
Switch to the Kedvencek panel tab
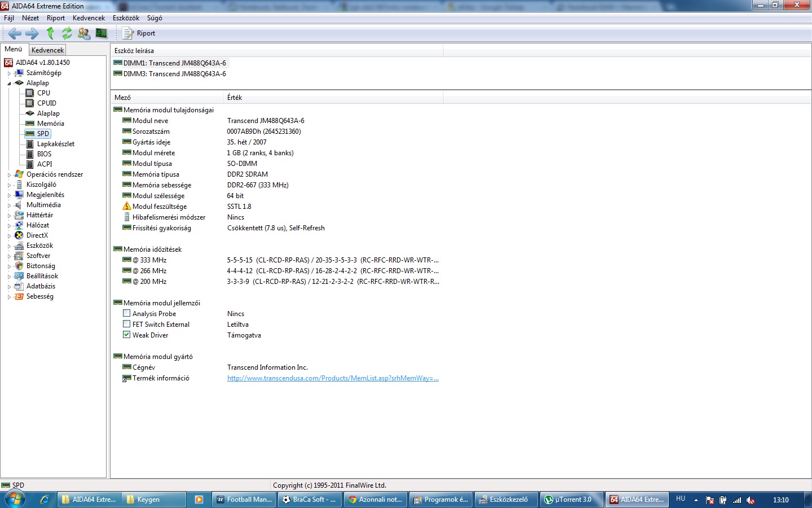[48, 50]
